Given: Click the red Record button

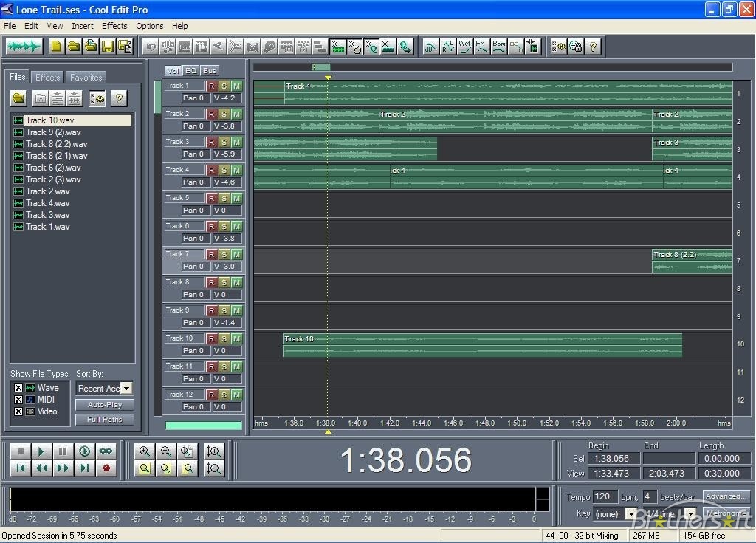Looking at the screenshot, I should 106,468.
